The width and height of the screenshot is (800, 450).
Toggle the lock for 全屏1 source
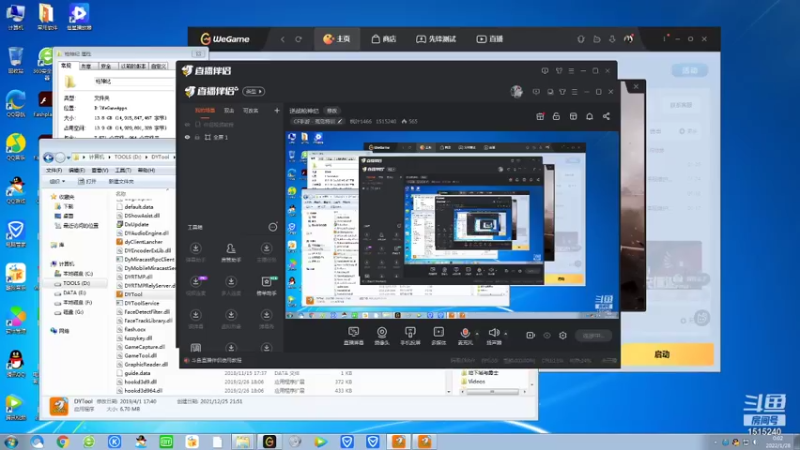tap(197, 137)
